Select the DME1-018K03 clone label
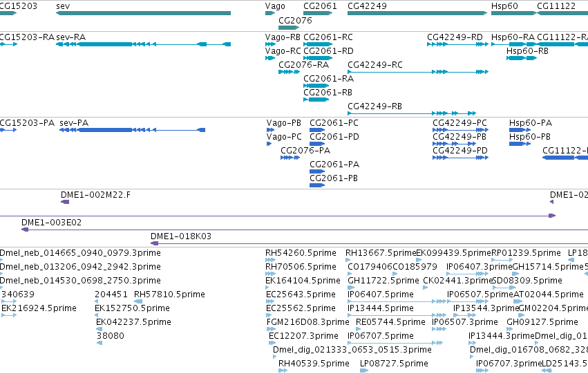Screen dimensions: 588x374 coord(181,236)
